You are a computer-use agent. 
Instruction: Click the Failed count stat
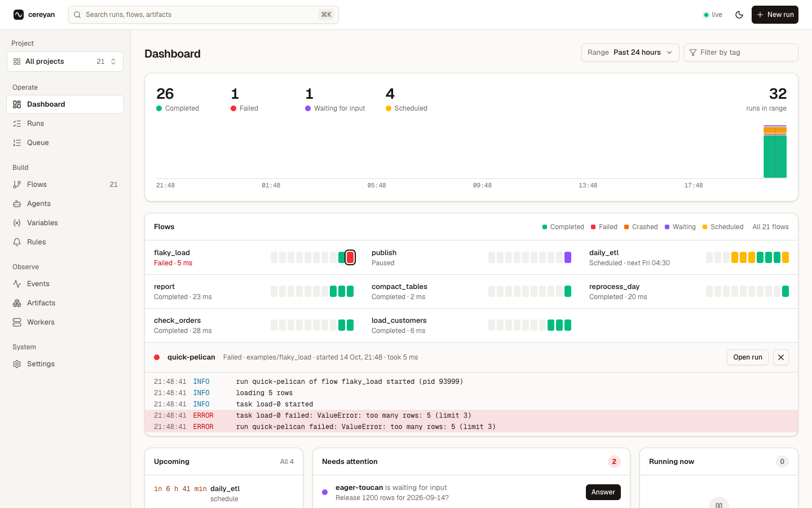coord(244,99)
